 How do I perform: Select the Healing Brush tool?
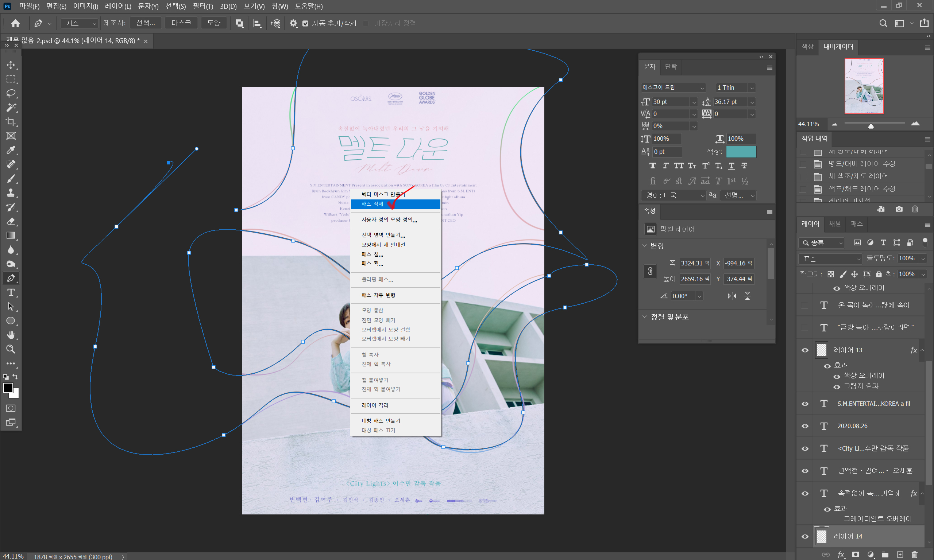point(11,164)
